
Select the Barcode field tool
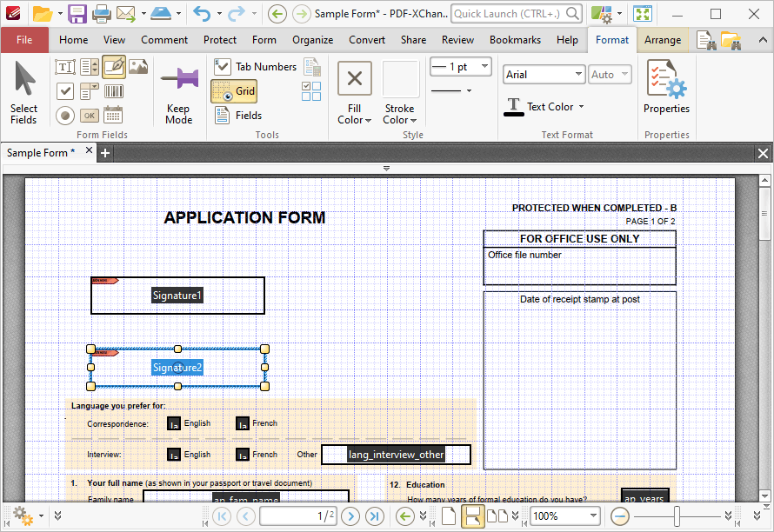click(114, 91)
